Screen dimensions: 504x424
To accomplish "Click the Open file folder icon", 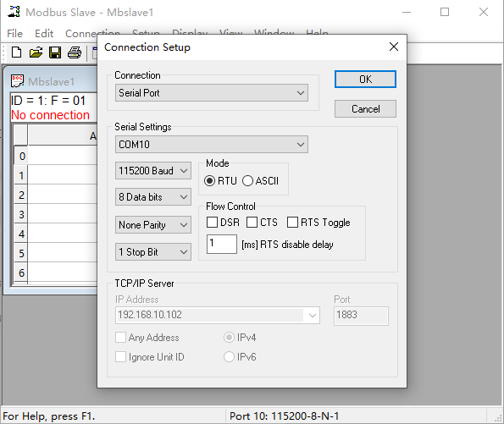I will click(x=36, y=52).
